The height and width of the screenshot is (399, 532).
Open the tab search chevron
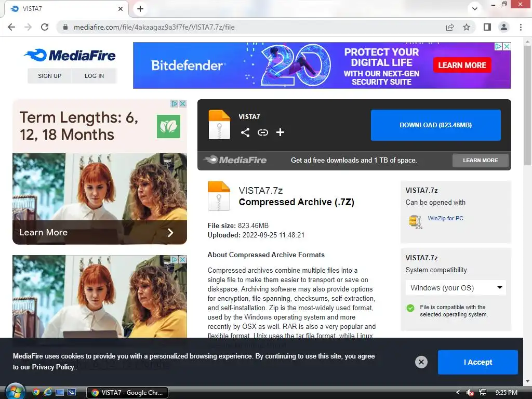[x=475, y=9]
